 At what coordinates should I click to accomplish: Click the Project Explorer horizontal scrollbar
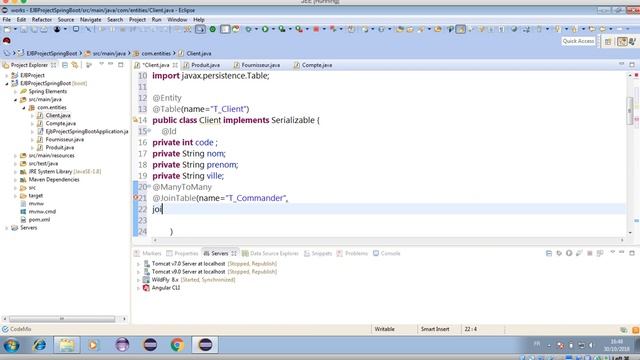click(62, 319)
